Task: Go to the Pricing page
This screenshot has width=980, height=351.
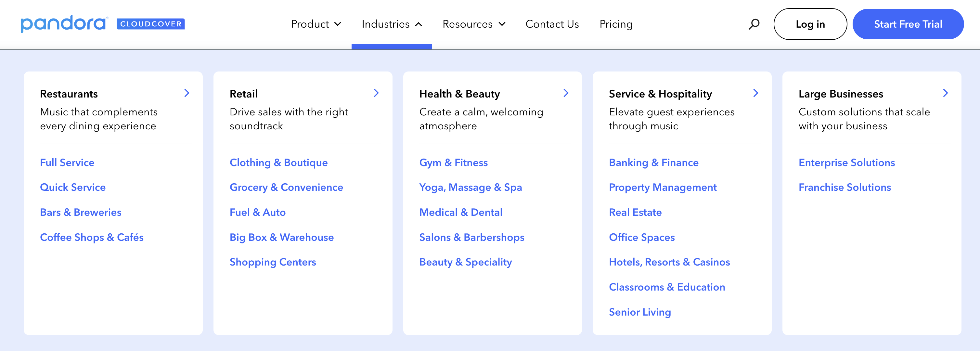Action: pos(615,24)
